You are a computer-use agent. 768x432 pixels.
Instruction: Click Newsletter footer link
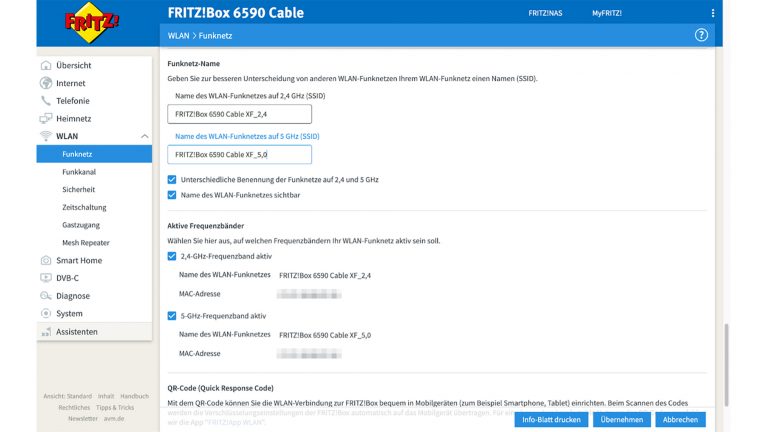coord(83,419)
